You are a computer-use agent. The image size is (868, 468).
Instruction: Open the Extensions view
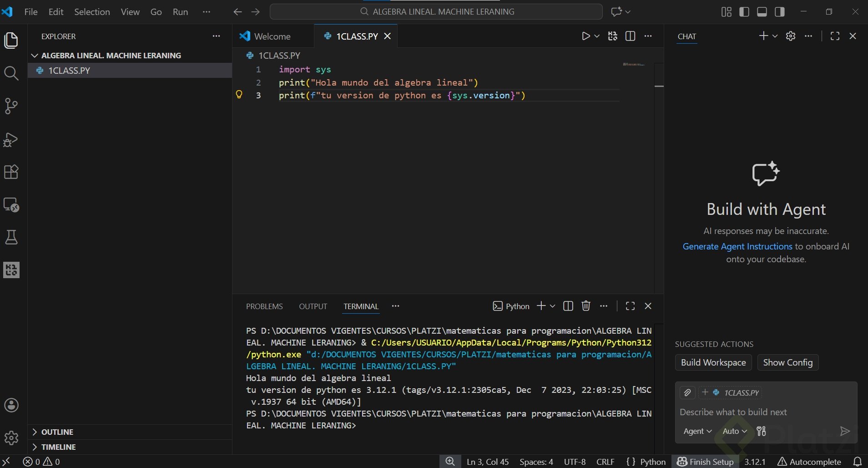pos(11,172)
